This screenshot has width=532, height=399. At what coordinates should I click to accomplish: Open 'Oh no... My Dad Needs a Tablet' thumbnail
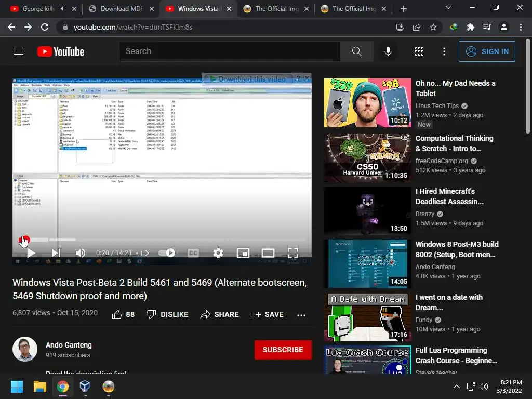[368, 103]
